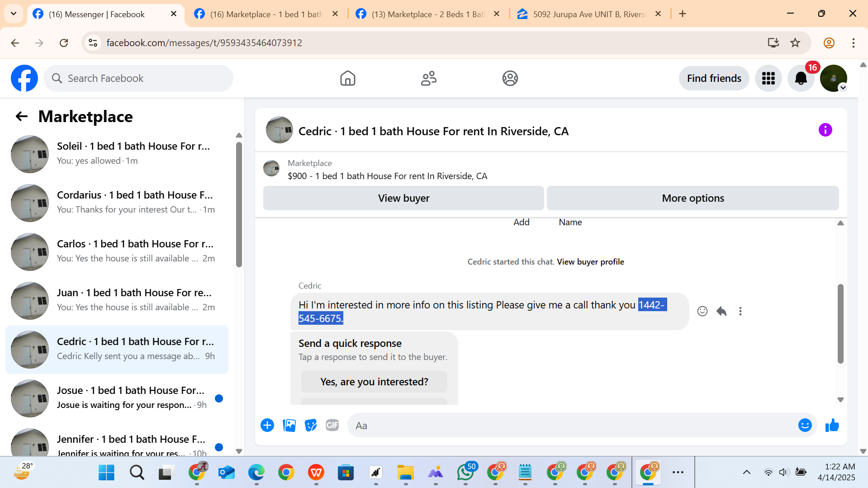Image resolution: width=868 pixels, height=488 pixels.
Task: Click Cedric's listing thumbnail in chat header
Action: click(279, 130)
